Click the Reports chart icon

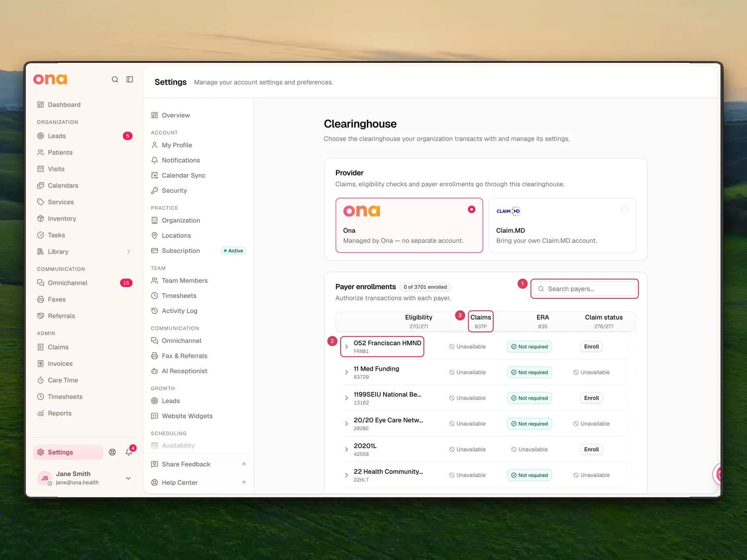(x=40, y=413)
